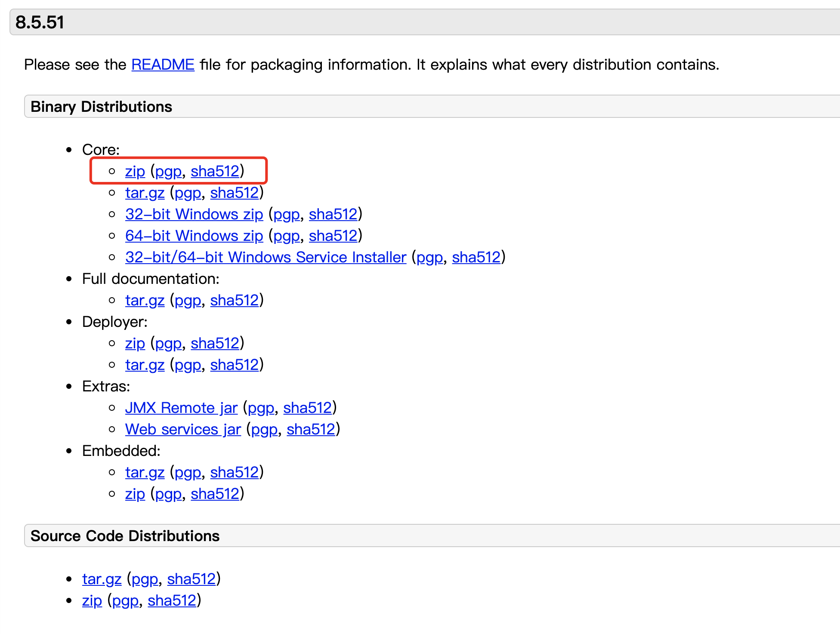
Task: Click the 64-bit Windows zip link
Action: point(194,236)
